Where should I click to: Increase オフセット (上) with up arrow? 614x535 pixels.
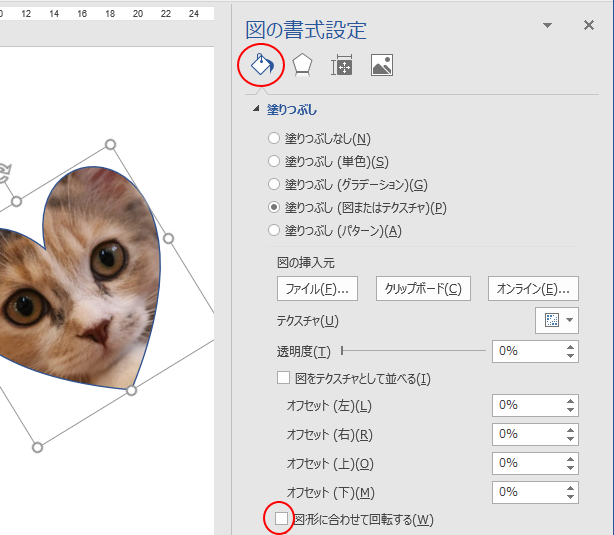coord(570,459)
